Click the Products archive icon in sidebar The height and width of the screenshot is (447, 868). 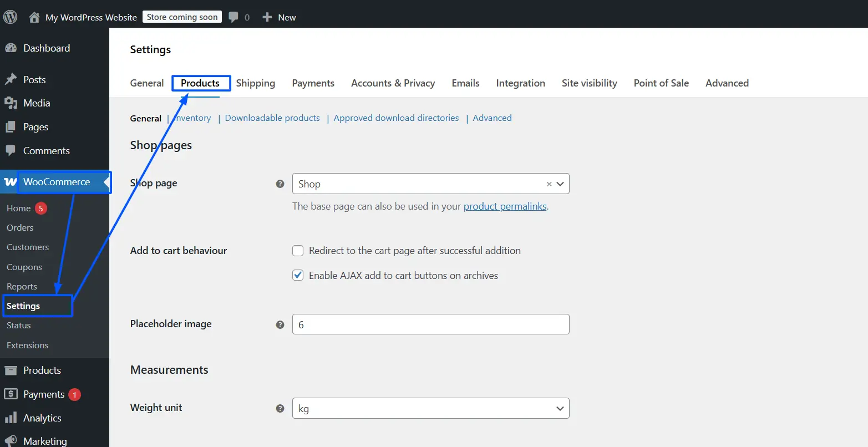[x=11, y=370]
